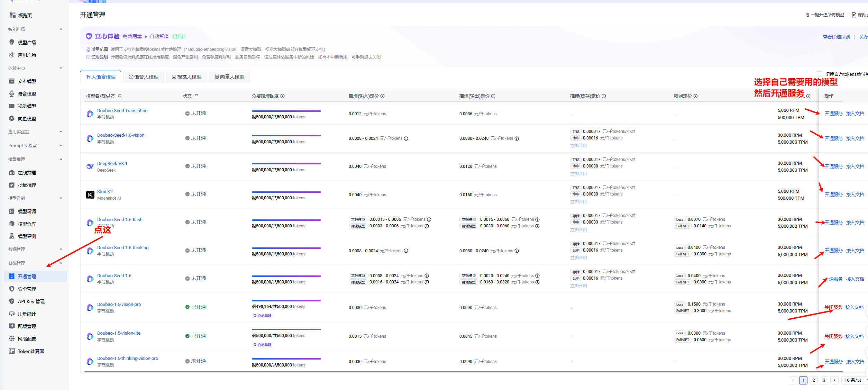
Task: Open the Doubao-Seed-1.6-thinking model link
Action: click(123, 248)
